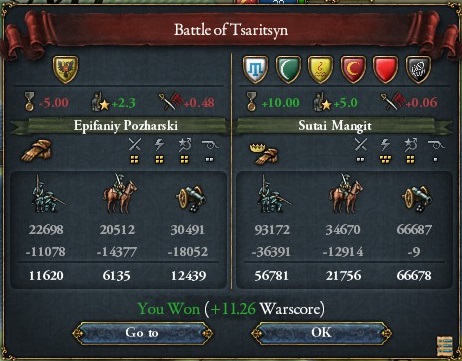462x361 pixels.
Task: Click the defender's artillery cannon icon
Action: [x=417, y=199]
